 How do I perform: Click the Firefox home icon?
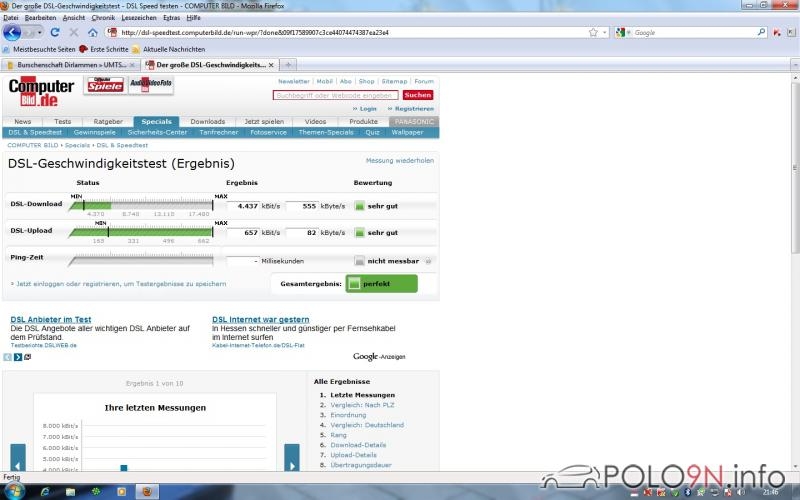click(x=93, y=32)
